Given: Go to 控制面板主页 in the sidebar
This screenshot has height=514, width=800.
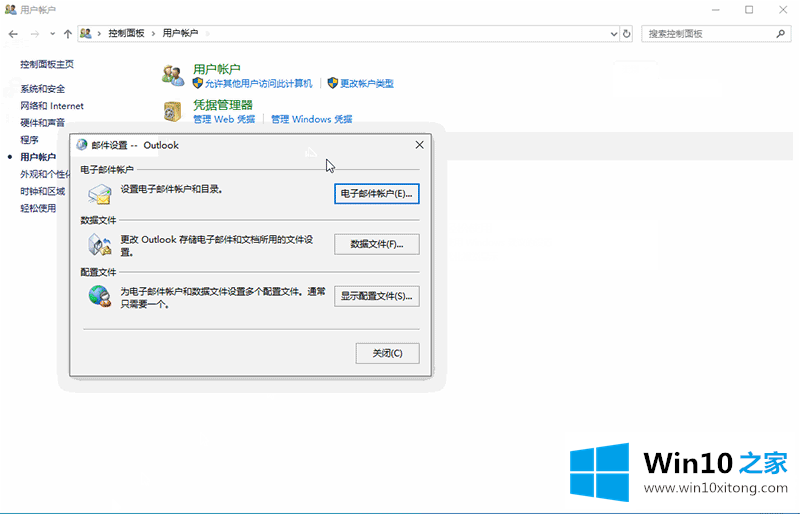Looking at the screenshot, I should tap(47, 64).
